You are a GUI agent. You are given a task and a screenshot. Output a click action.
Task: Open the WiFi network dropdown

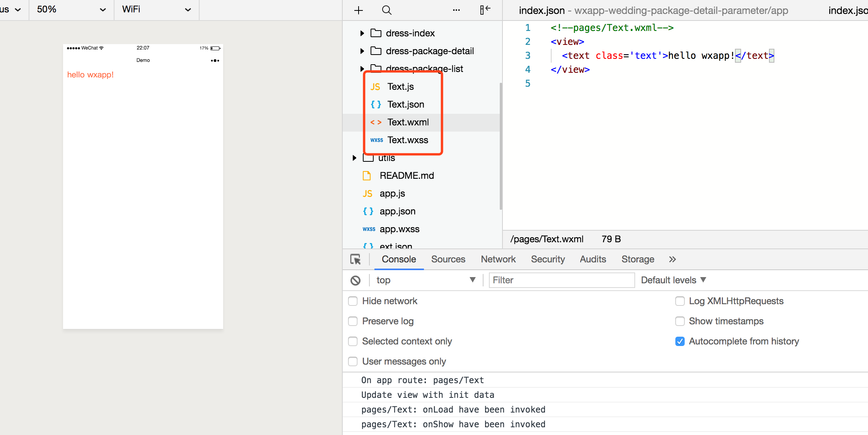156,10
